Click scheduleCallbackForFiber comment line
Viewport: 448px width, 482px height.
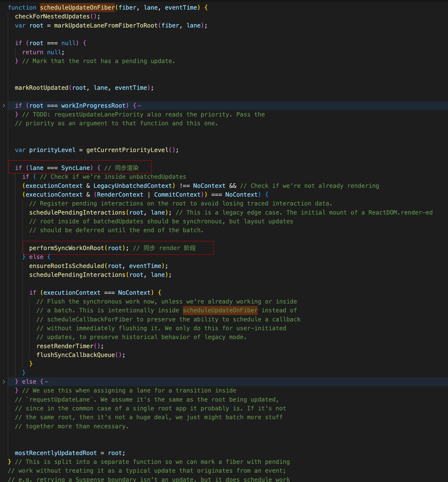pyautogui.click(x=168, y=319)
